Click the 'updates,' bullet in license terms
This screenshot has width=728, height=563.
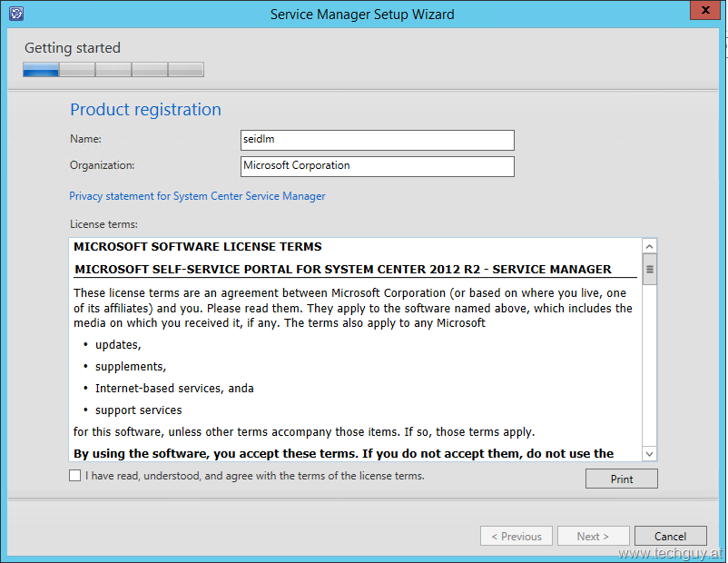(x=118, y=345)
